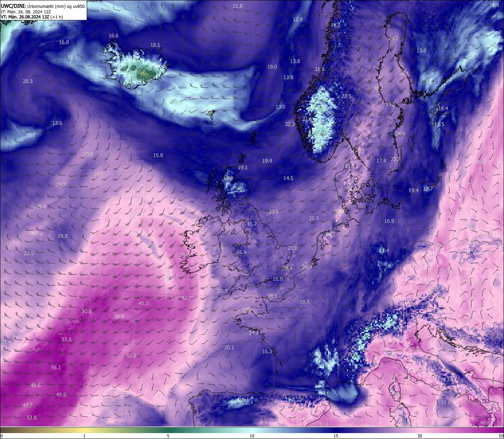Click the UWC/DINI map title text

[x=43, y=6]
